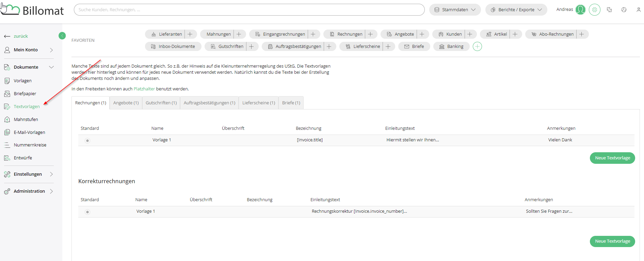Click the user profile icon at far right

(639, 10)
